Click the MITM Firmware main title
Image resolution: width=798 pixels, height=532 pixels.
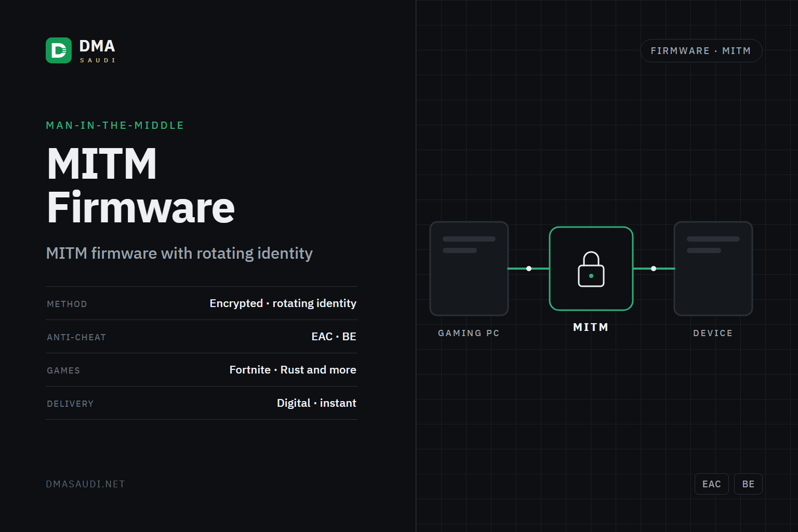tap(141, 185)
